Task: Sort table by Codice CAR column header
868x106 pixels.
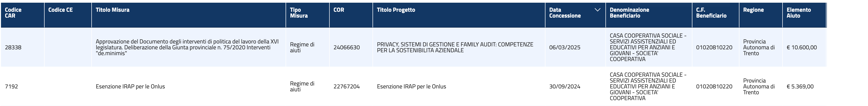Action: tap(22, 15)
